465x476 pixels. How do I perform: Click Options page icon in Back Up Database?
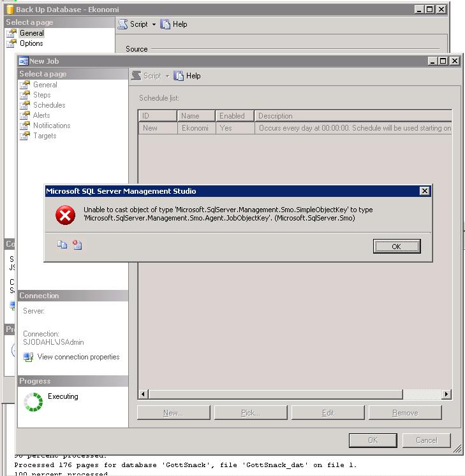click(11, 43)
